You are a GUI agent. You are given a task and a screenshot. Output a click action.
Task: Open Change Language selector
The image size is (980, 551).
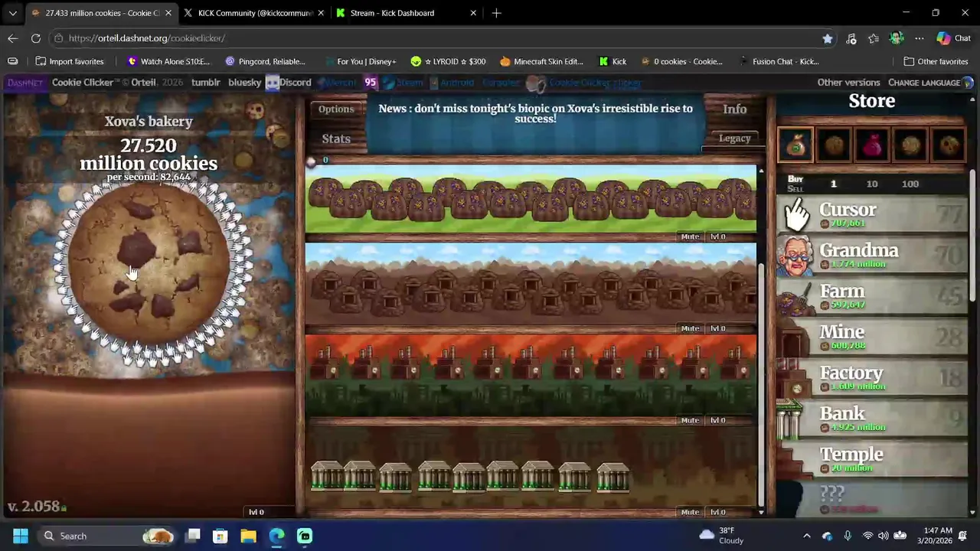coord(929,83)
